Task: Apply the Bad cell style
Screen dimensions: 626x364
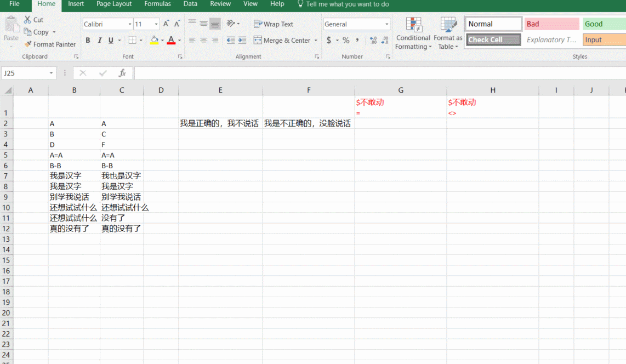Action: (x=551, y=24)
